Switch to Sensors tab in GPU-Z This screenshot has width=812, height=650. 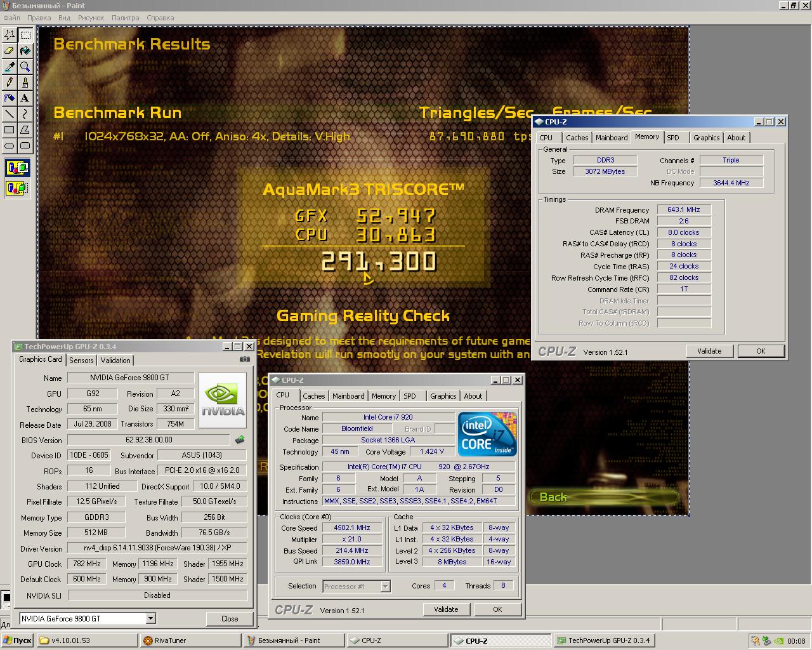coord(81,361)
